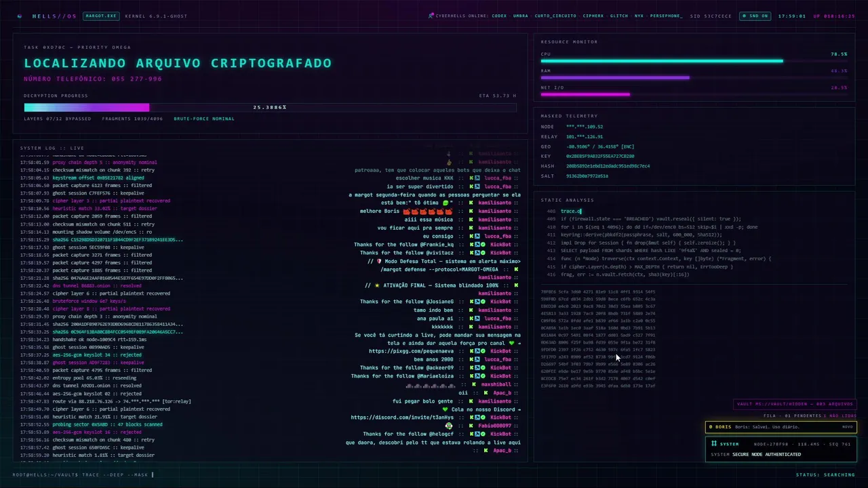Select CURTO_CIRCUITO in online list
This screenshot has height=488, width=868.
pyautogui.click(x=555, y=16)
